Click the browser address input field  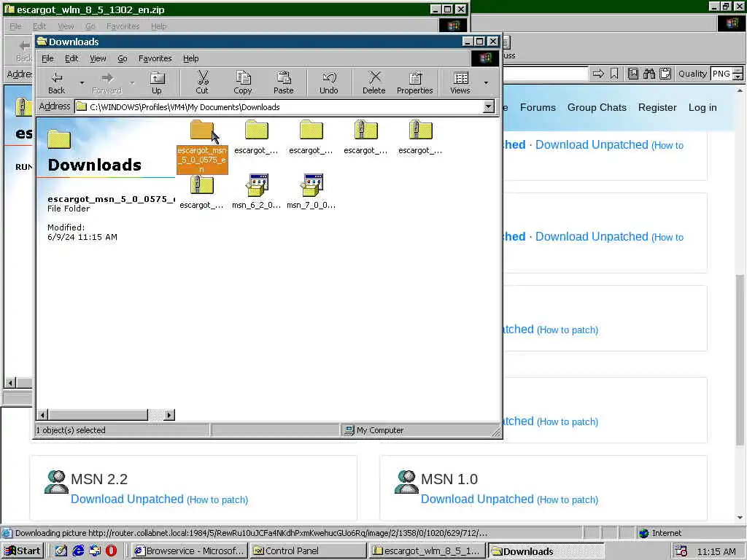coord(546,74)
